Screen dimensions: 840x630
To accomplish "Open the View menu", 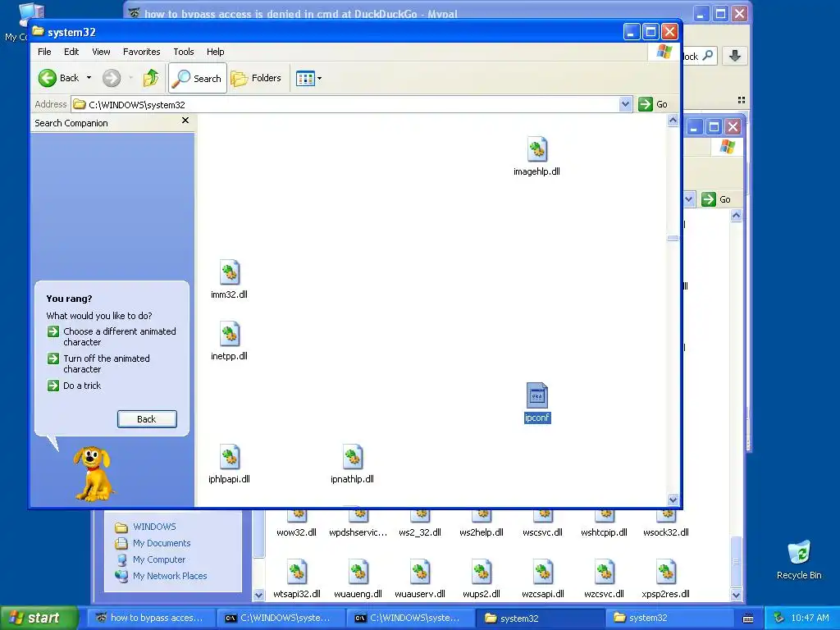I will pos(101,52).
